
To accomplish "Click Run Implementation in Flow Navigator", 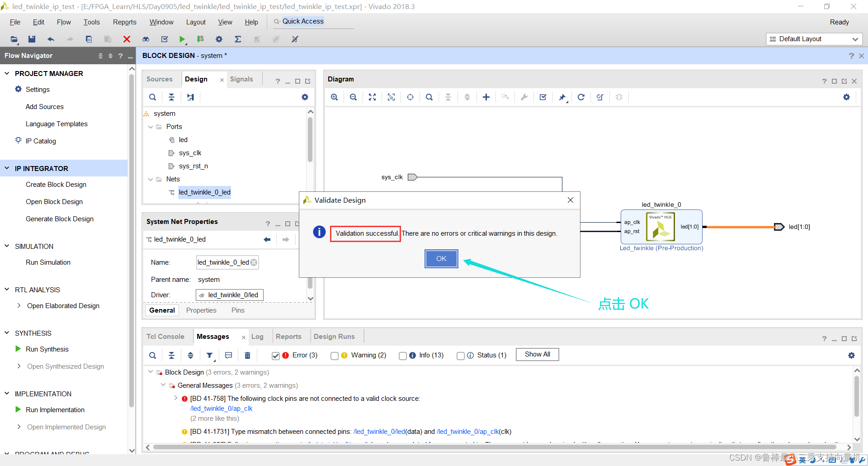I will (x=55, y=410).
